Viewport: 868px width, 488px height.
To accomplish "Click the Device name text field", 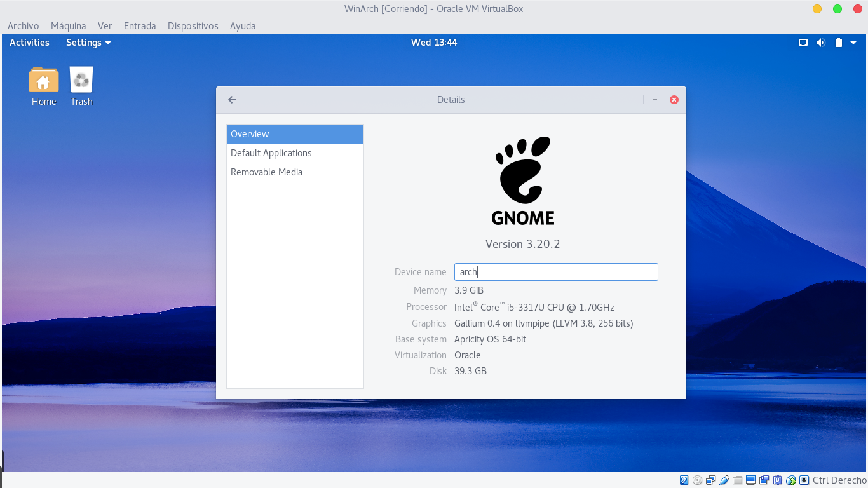I will pos(556,272).
